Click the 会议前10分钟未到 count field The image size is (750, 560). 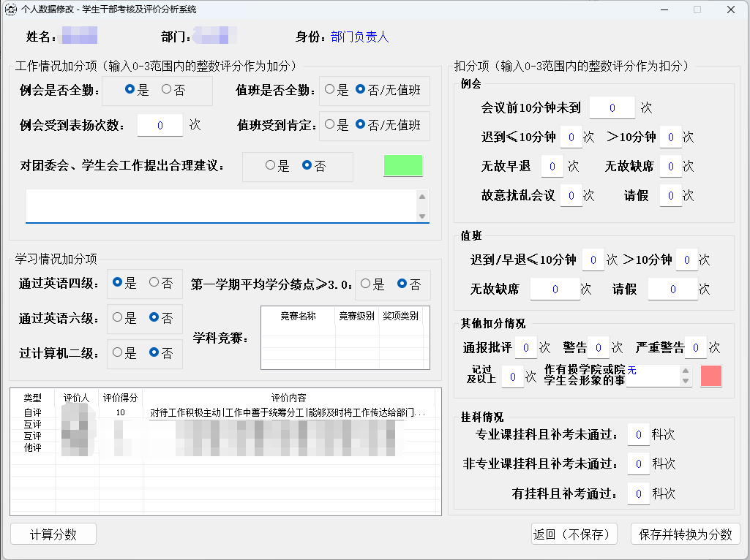pyautogui.click(x=612, y=107)
